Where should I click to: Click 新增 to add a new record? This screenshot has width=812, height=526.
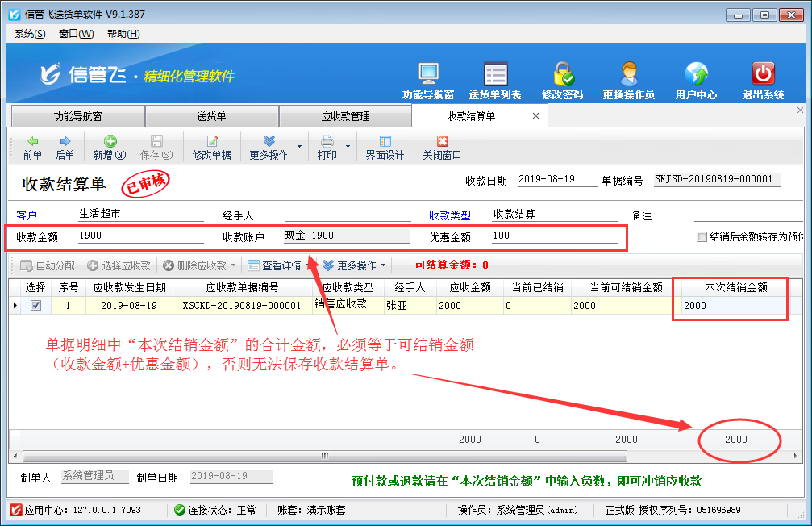tap(110, 148)
